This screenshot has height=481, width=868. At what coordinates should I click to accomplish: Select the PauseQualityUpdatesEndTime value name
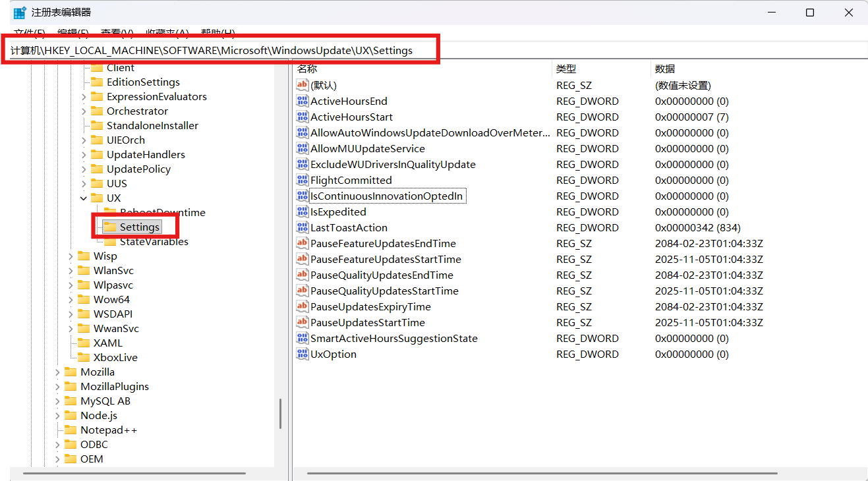[382, 275]
